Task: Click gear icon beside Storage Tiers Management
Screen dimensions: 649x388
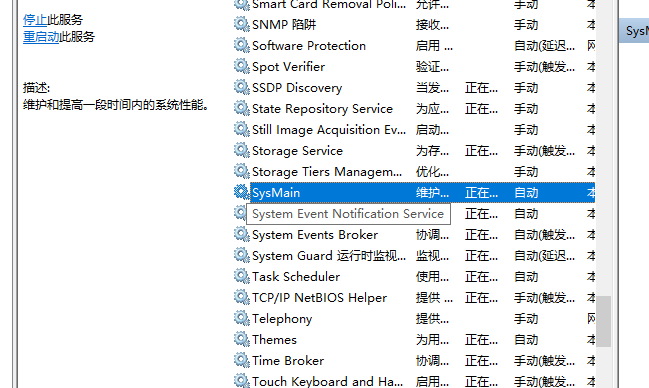Action: [x=241, y=171]
